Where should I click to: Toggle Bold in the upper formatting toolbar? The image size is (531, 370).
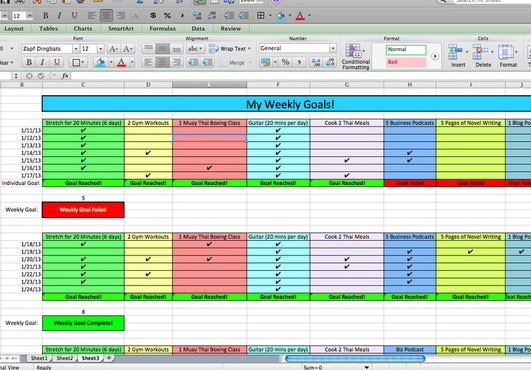tap(45, 16)
